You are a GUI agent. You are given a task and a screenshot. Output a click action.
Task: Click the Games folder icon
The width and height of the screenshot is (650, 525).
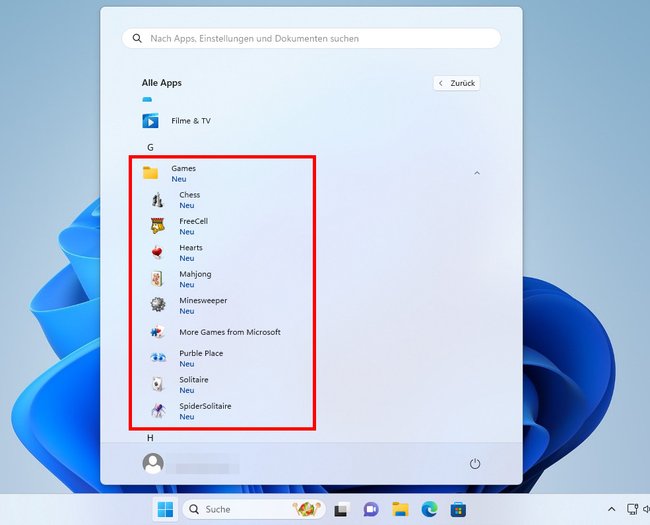[150, 173]
